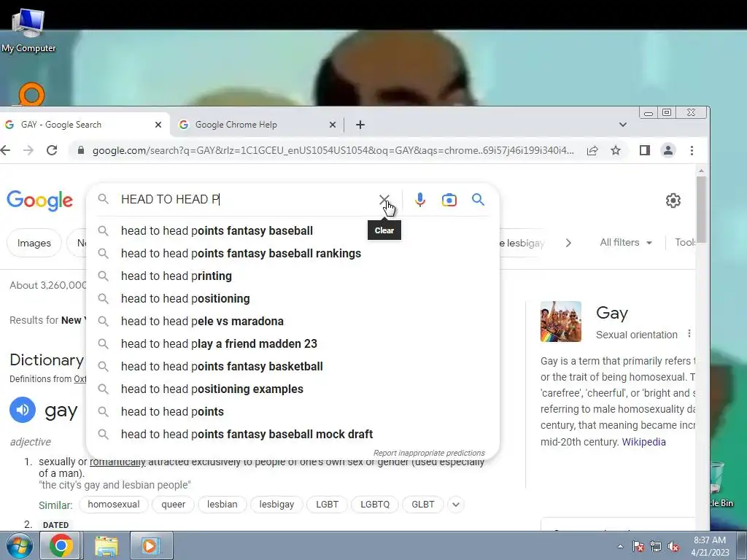This screenshot has height=560, width=747.
Task: Expand the All filters dropdown
Action: pyautogui.click(x=625, y=242)
